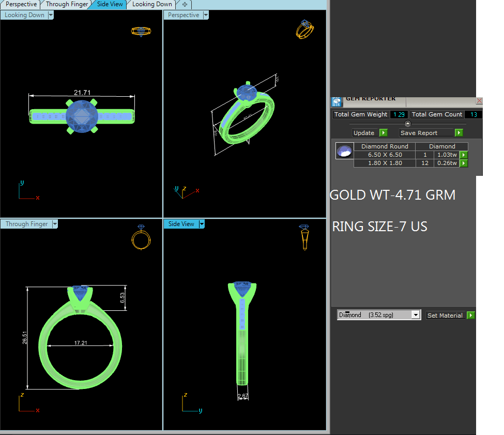Expand the Side View viewport menu arrow

coord(202,224)
